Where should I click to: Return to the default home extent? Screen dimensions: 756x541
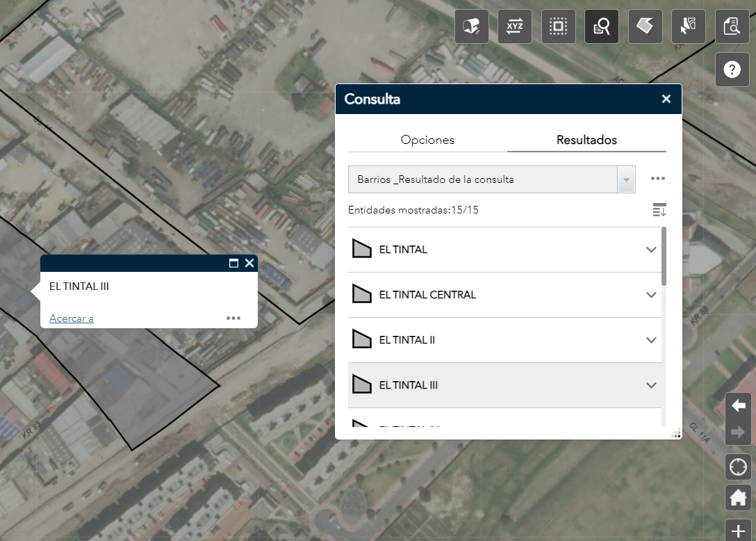738,497
